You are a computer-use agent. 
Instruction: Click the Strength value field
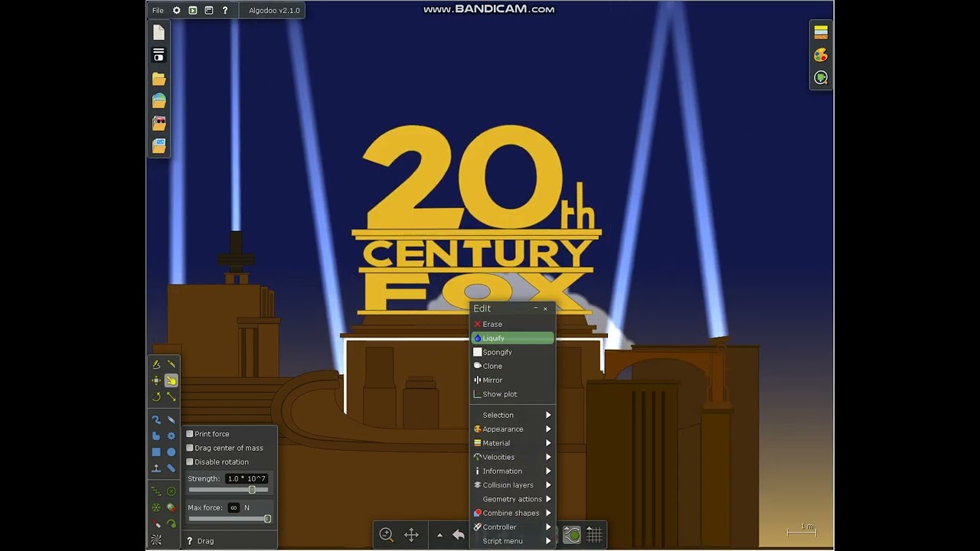click(247, 478)
